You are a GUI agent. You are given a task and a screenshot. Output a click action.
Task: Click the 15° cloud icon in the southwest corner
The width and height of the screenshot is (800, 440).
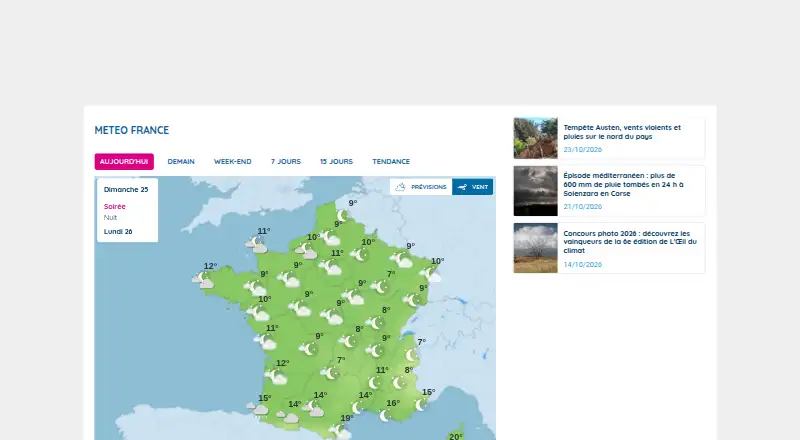pyautogui.click(x=258, y=409)
